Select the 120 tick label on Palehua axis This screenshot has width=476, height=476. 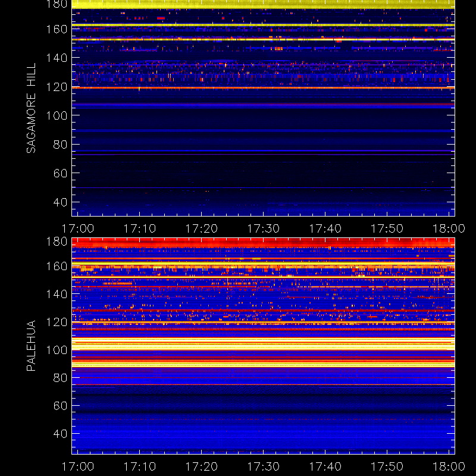[x=57, y=322]
